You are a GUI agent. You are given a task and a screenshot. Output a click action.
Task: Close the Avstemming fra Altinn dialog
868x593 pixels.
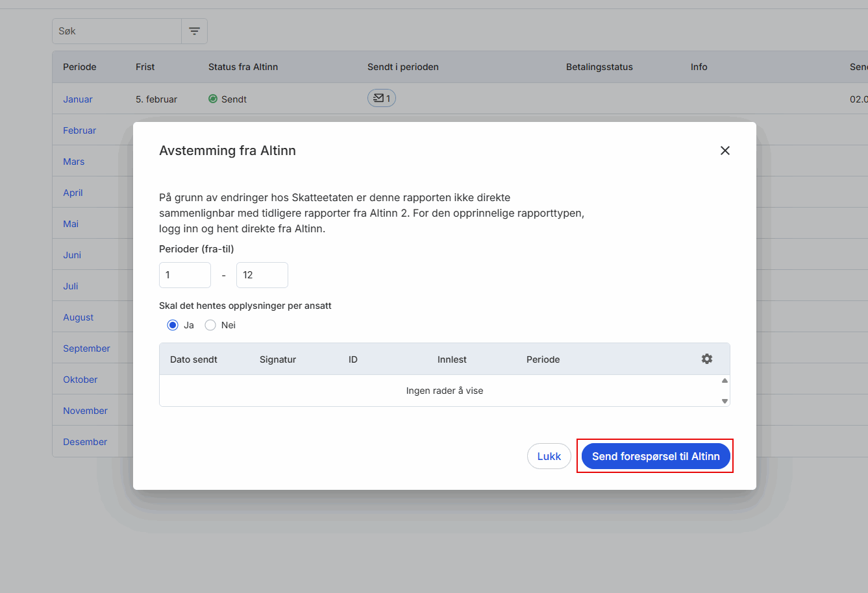click(x=725, y=151)
